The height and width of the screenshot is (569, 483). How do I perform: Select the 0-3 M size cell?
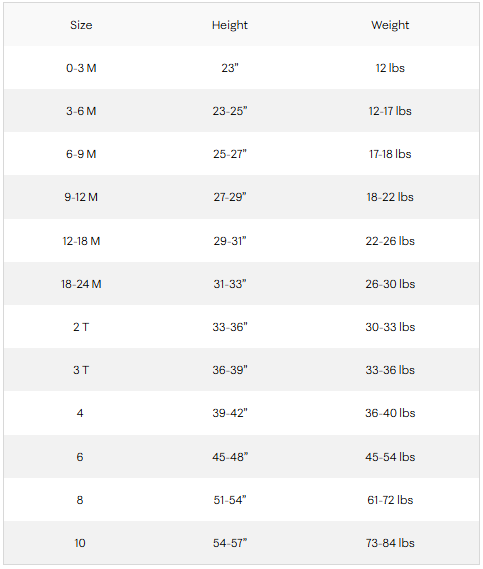coord(81,68)
